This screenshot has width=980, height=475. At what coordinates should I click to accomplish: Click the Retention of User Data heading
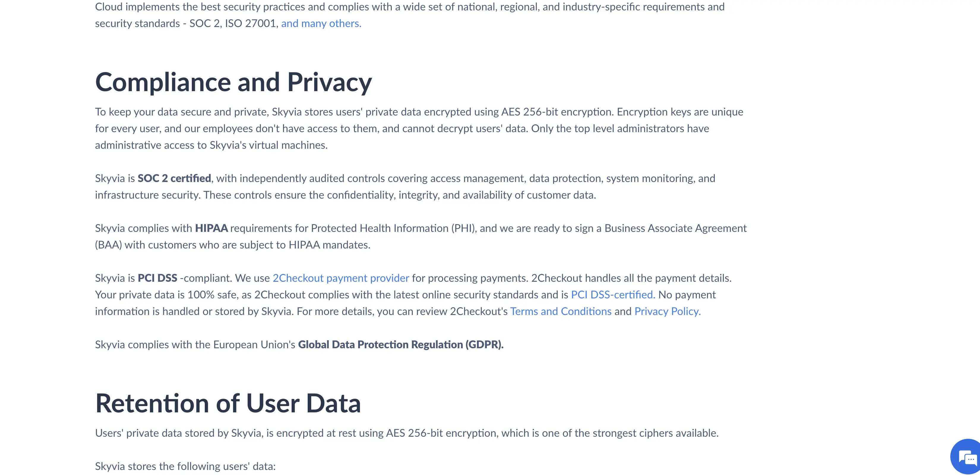[228, 403]
